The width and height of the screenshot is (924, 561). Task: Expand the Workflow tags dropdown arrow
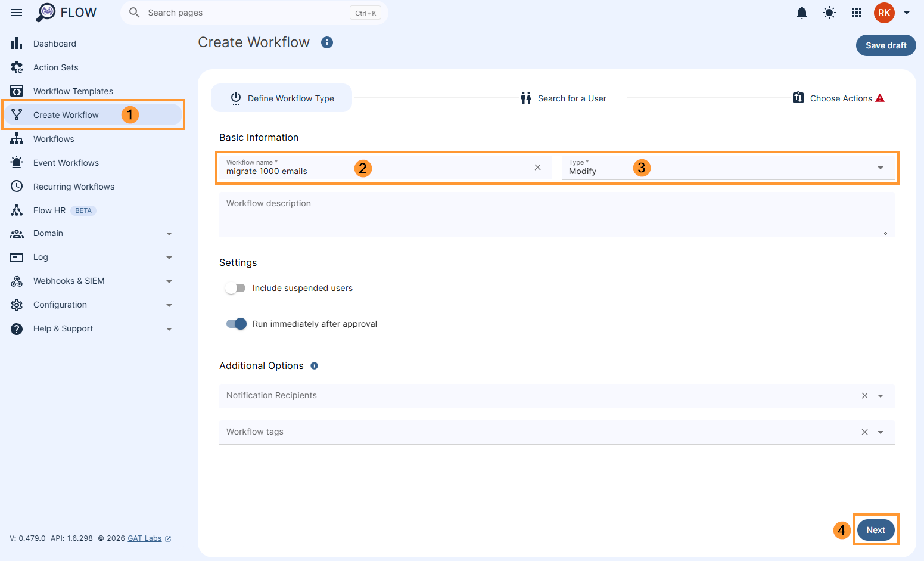(881, 432)
